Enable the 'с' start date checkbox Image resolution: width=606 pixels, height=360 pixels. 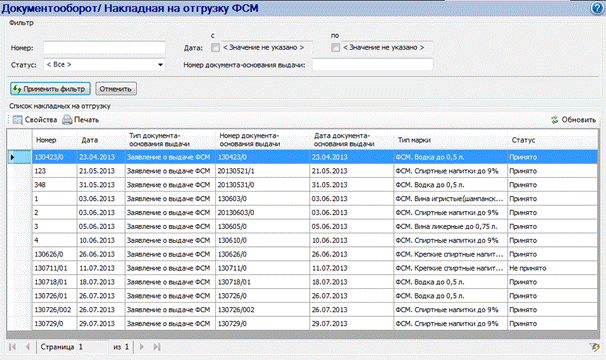215,48
